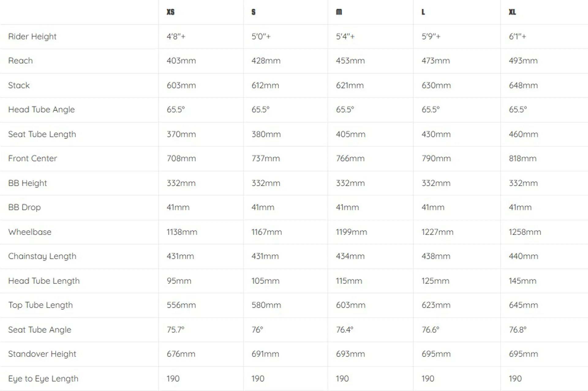The width and height of the screenshot is (588, 391).
Task: Click the Stack row label
Action: [19, 85]
